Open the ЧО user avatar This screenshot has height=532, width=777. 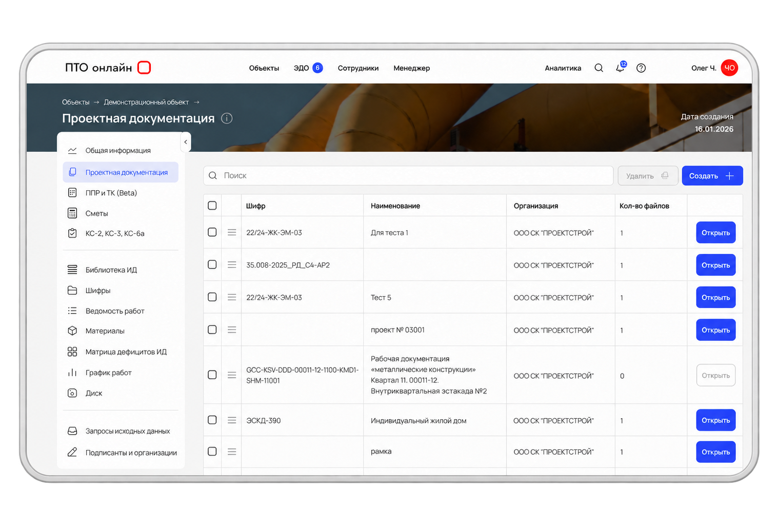[x=729, y=68]
